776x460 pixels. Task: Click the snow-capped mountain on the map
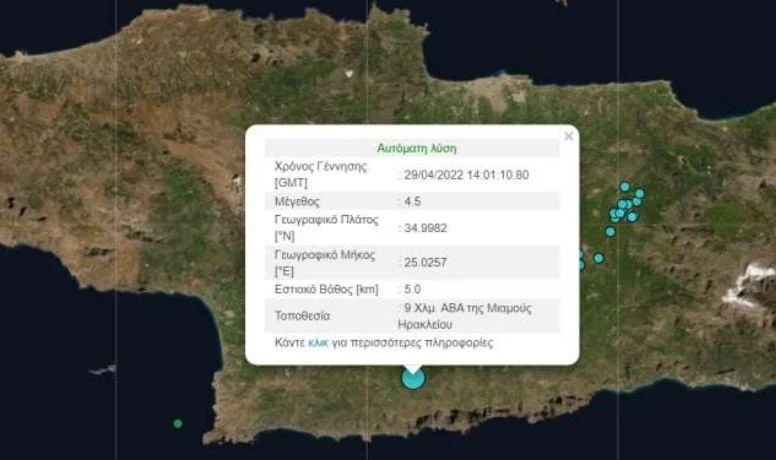(x=750, y=285)
